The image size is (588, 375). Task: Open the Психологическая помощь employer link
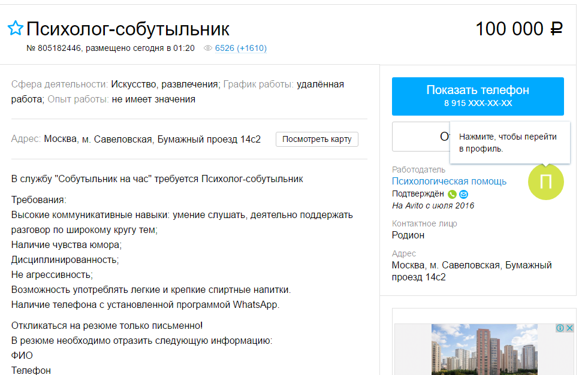pos(449,180)
